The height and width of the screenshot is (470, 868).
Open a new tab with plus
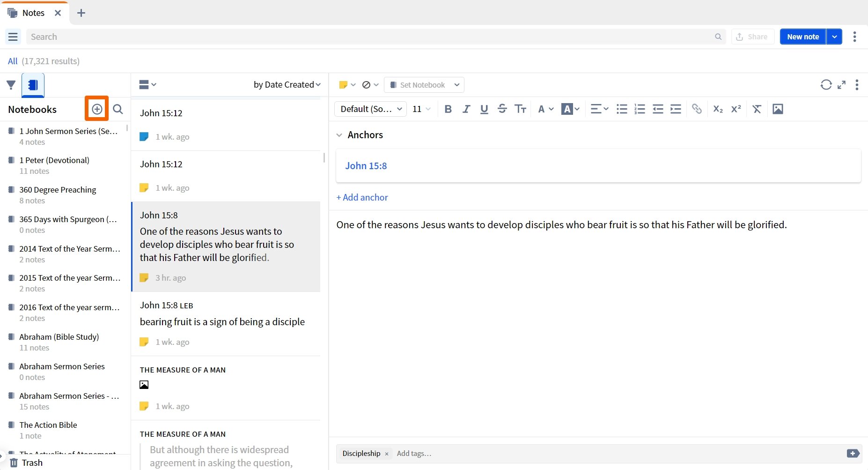tap(81, 13)
